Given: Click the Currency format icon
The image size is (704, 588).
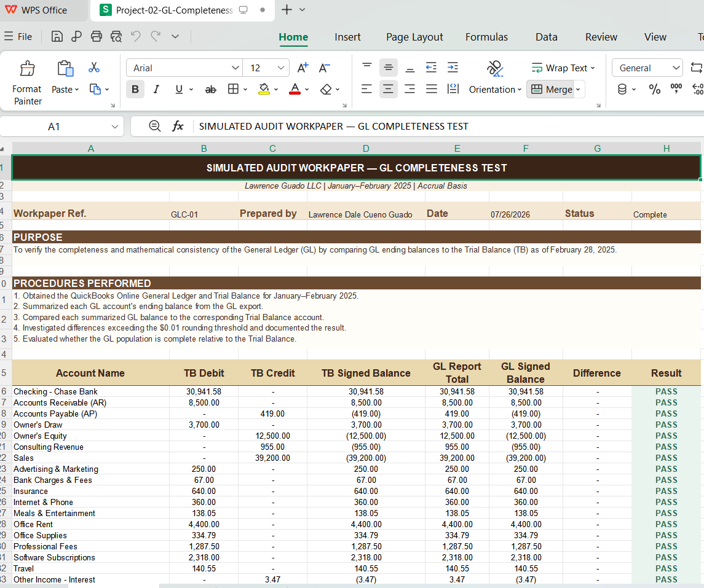Looking at the screenshot, I should click(x=622, y=89).
